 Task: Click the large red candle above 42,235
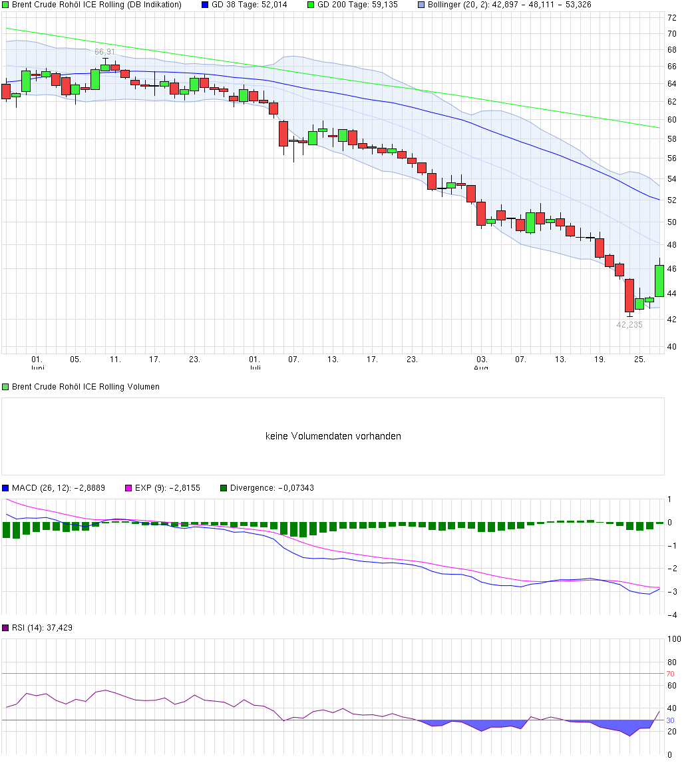click(629, 296)
